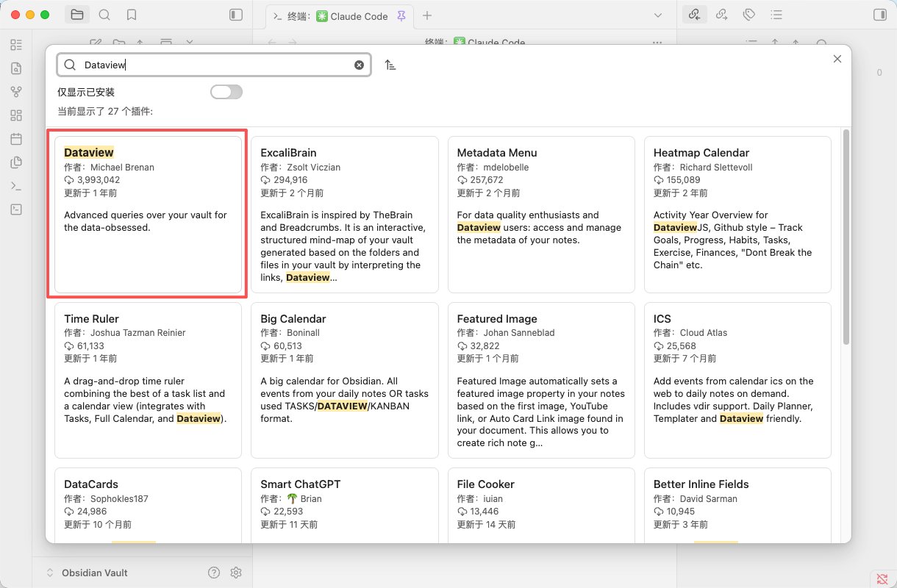Click author text iuian
The image size is (897, 588).
pos(493,499)
